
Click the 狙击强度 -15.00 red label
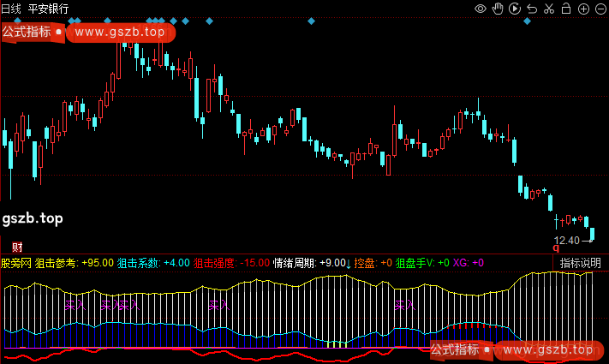(x=231, y=263)
